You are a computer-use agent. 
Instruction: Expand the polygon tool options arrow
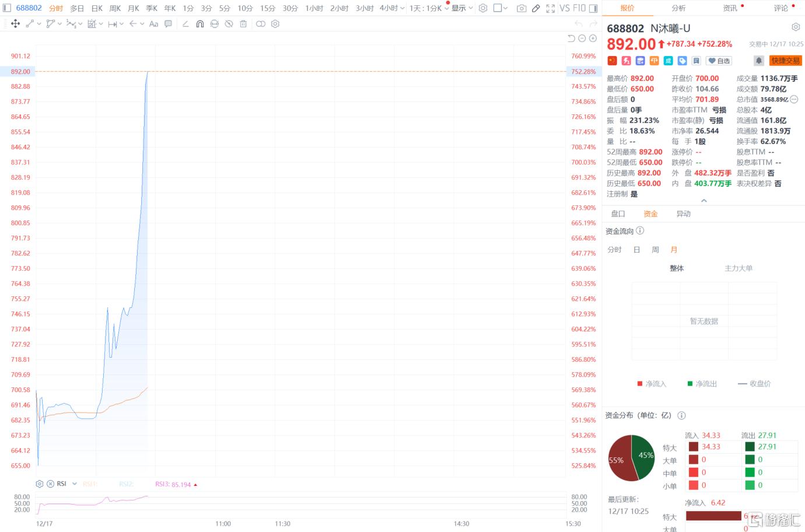tap(59, 24)
